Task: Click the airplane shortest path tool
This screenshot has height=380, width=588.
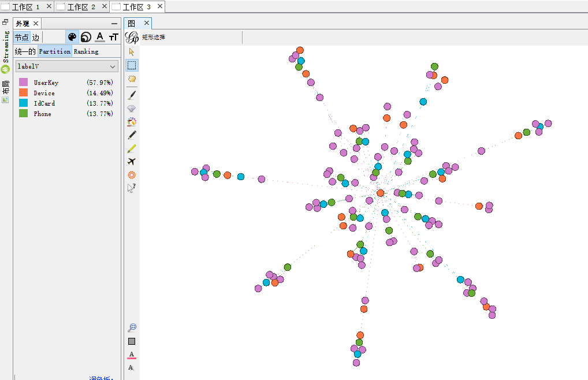Action: point(132,162)
